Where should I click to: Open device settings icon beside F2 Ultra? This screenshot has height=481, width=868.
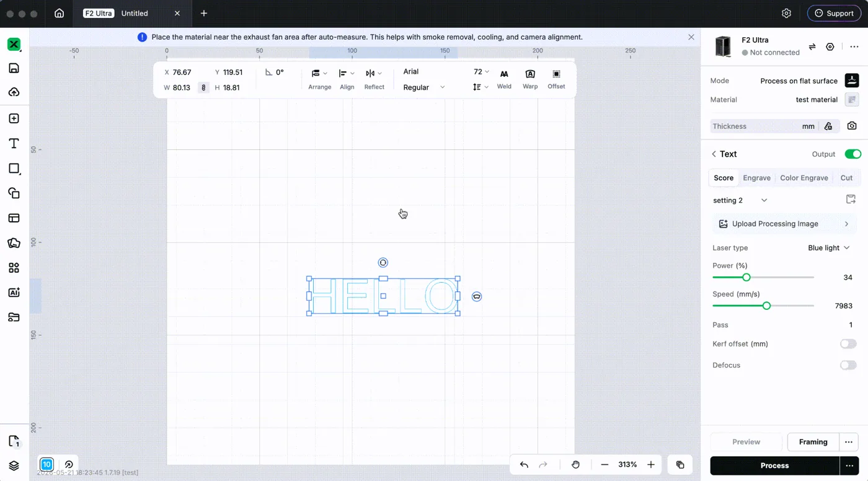pos(830,46)
